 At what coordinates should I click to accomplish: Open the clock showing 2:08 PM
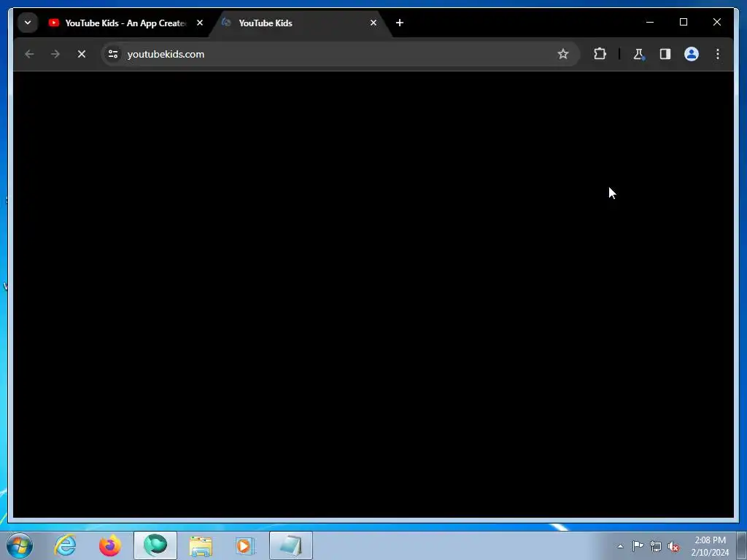[x=710, y=546]
